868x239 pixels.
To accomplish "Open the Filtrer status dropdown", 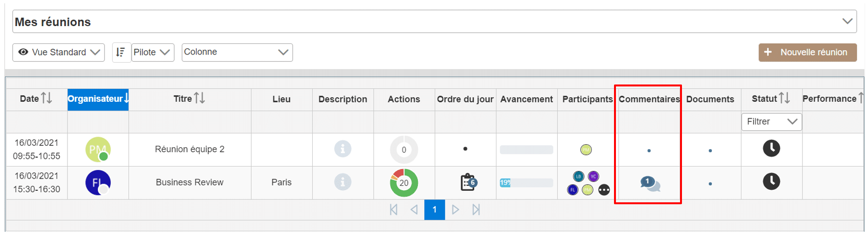I will click(771, 122).
